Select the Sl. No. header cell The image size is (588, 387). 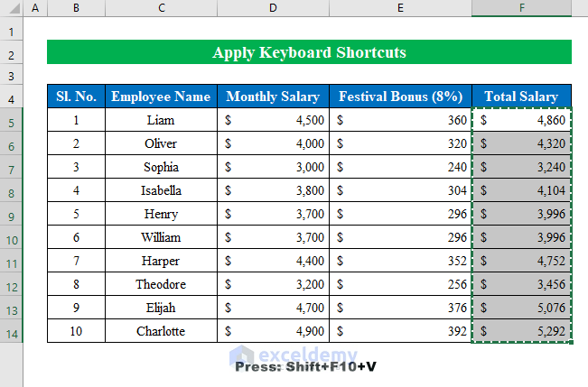point(76,97)
